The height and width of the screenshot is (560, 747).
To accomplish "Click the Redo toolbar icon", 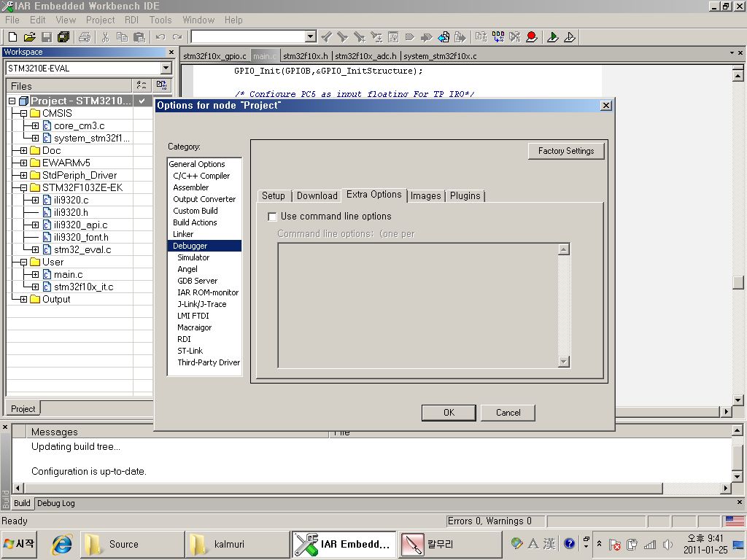I will point(177,36).
